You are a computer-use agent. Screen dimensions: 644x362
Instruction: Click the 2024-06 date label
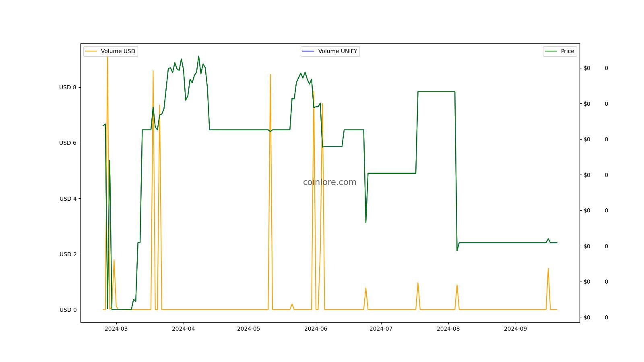pyautogui.click(x=316, y=329)
